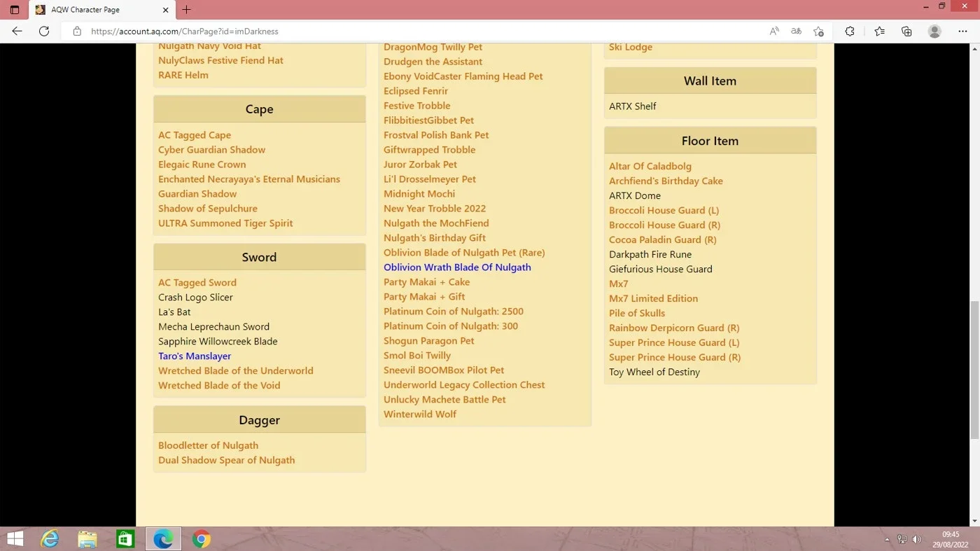This screenshot has height=551, width=980.
Task: Open the translate page icon
Action: (x=796, y=32)
